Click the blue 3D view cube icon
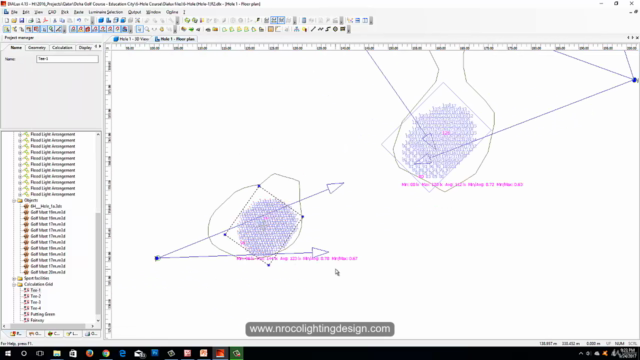640x360 pixels. [x=101, y=20]
